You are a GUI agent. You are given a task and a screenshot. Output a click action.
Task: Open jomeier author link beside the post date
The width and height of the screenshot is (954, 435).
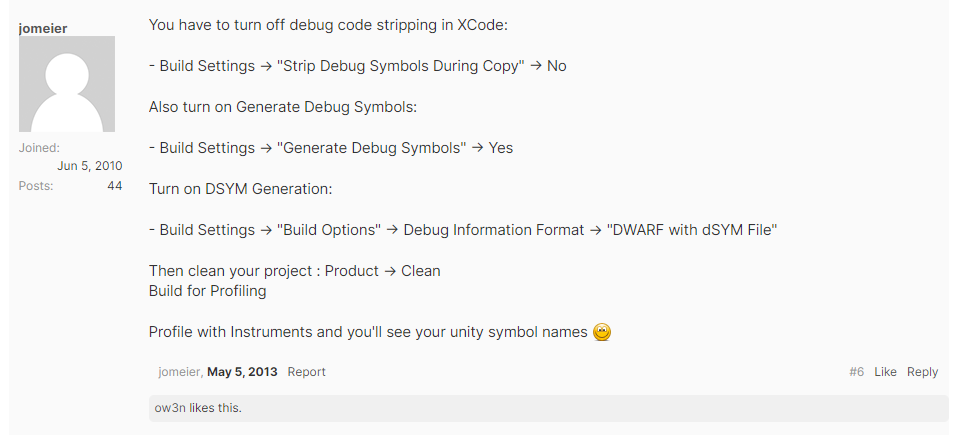coord(180,372)
